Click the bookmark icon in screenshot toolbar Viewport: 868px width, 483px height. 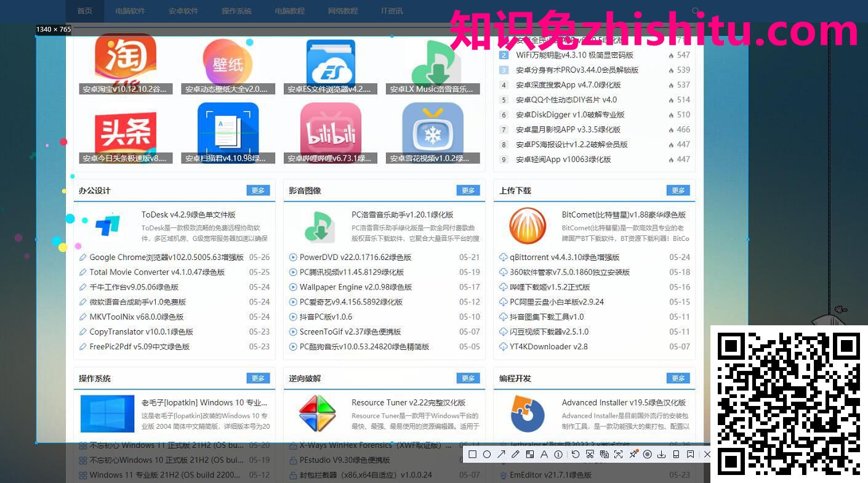click(691, 454)
